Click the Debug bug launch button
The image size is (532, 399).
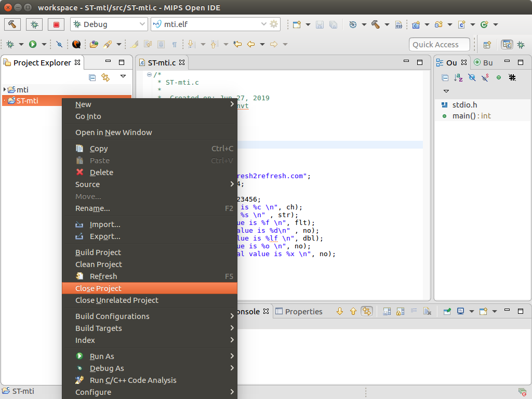[34, 24]
